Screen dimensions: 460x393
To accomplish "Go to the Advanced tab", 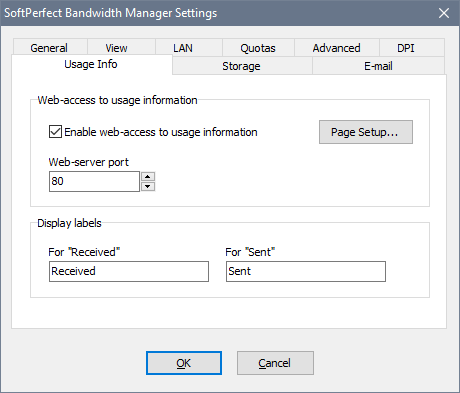I will tap(337, 48).
